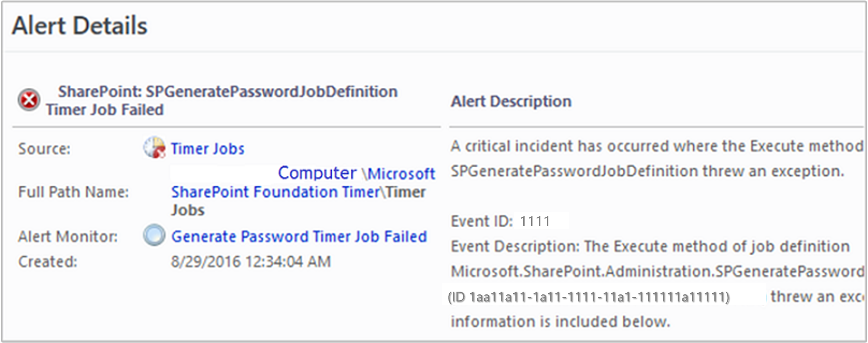
Task: Select the Alert Description heading
Action: click(x=511, y=102)
